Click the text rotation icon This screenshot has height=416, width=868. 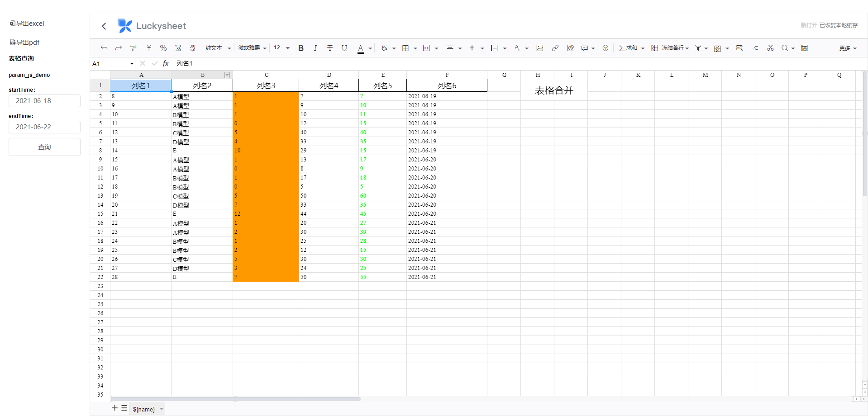[x=516, y=48]
